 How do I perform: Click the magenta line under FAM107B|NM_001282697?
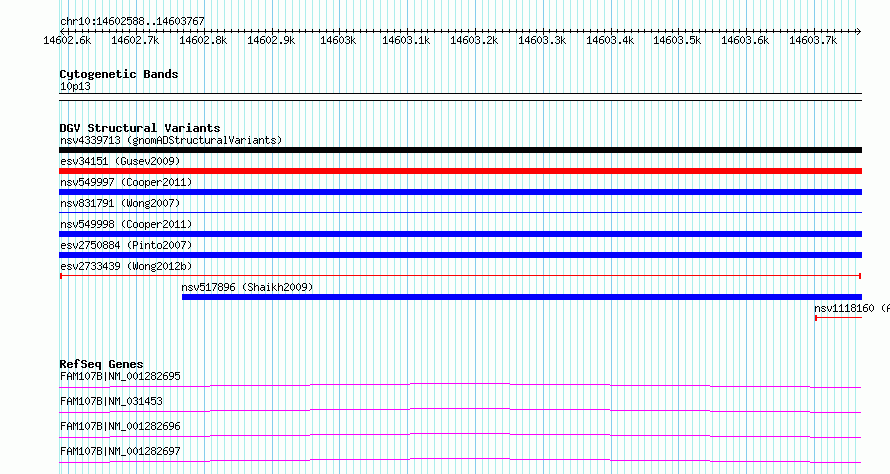[x=460, y=460]
